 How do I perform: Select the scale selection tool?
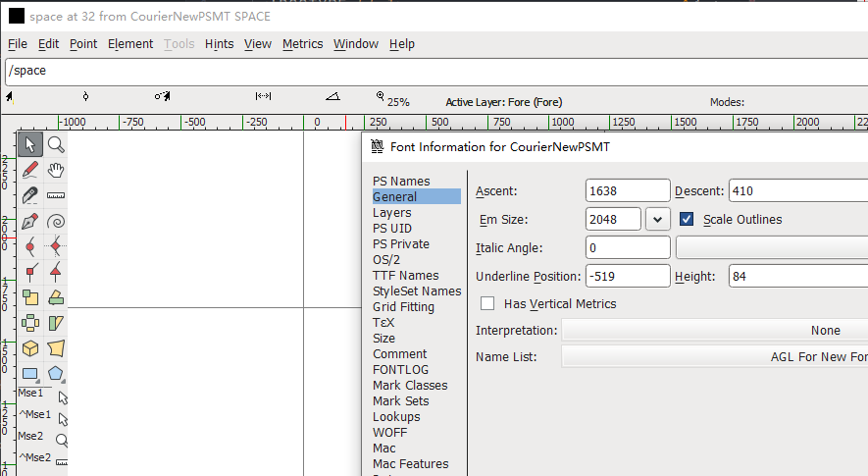(29, 297)
